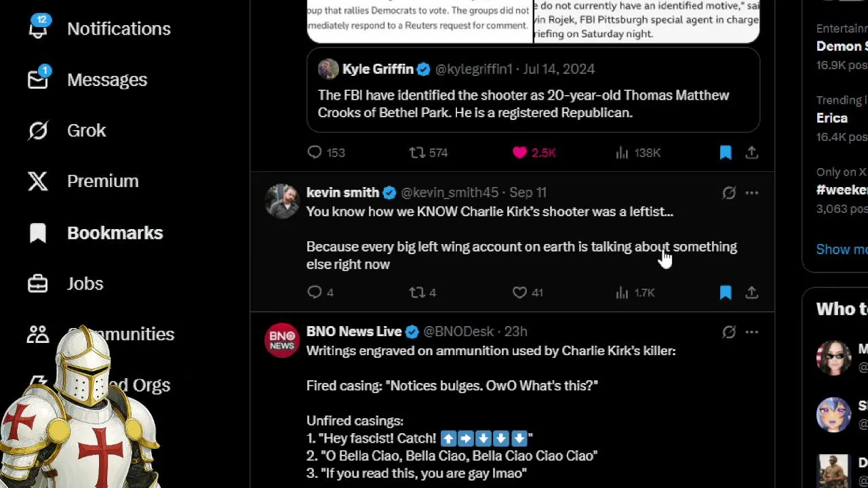Launch Grok from the sidebar
The image size is (868, 488).
point(66,130)
